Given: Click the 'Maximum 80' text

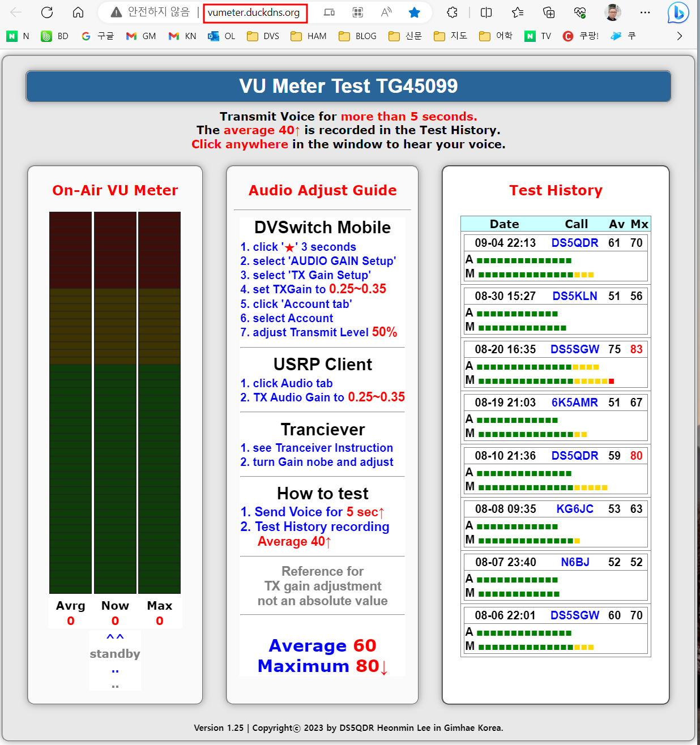Looking at the screenshot, I should coord(322,666).
